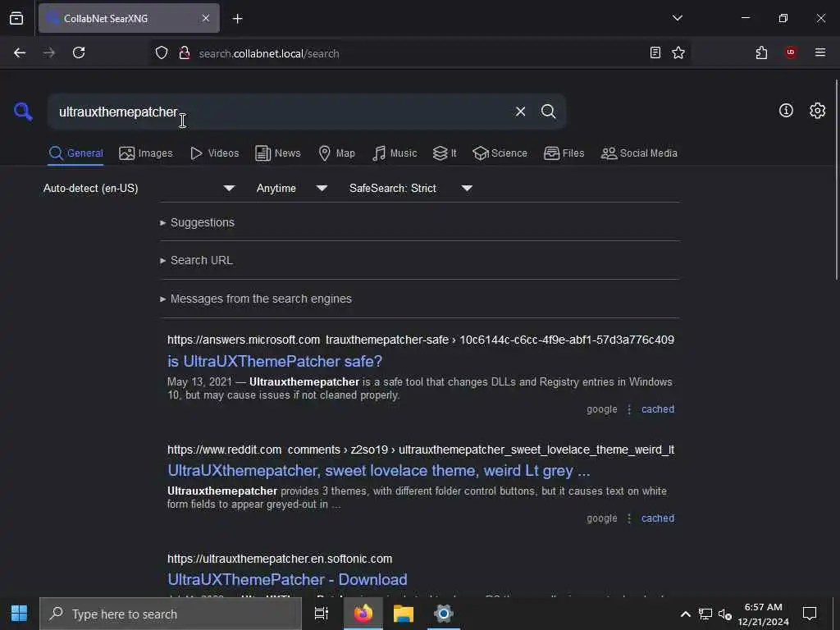Open SafeSearch: Strict dropdown

click(x=411, y=188)
